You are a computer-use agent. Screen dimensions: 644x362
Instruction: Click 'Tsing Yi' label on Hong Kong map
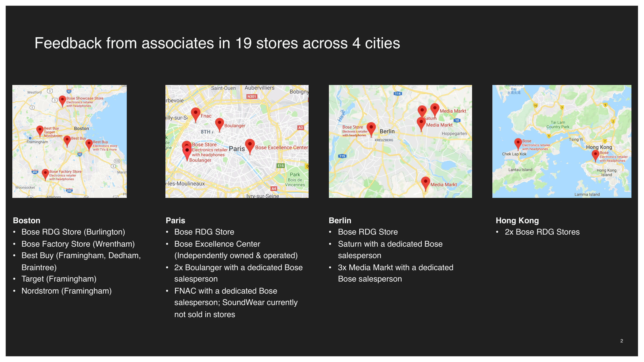point(576,139)
